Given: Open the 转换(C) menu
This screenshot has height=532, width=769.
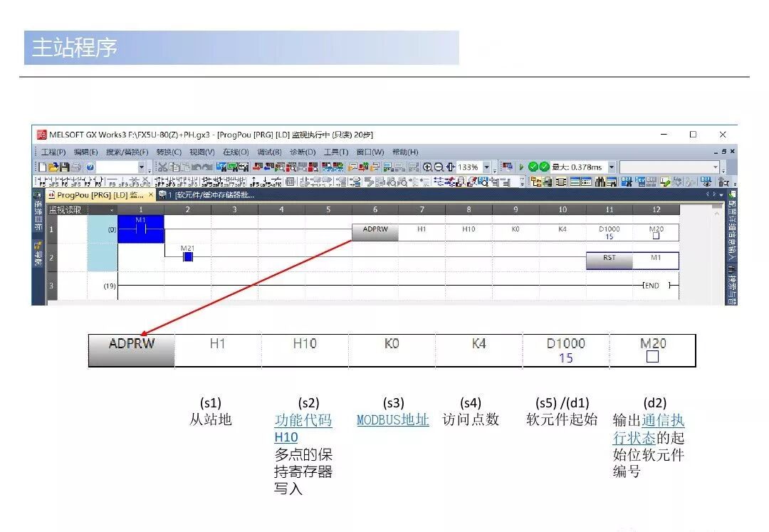Looking at the screenshot, I should [x=169, y=152].
